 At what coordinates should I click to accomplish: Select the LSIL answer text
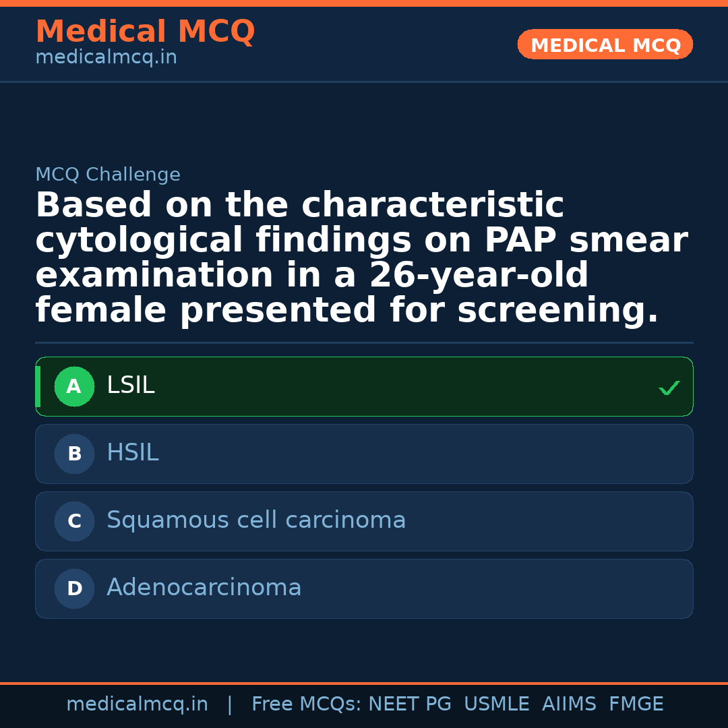(x=131, y=386)
